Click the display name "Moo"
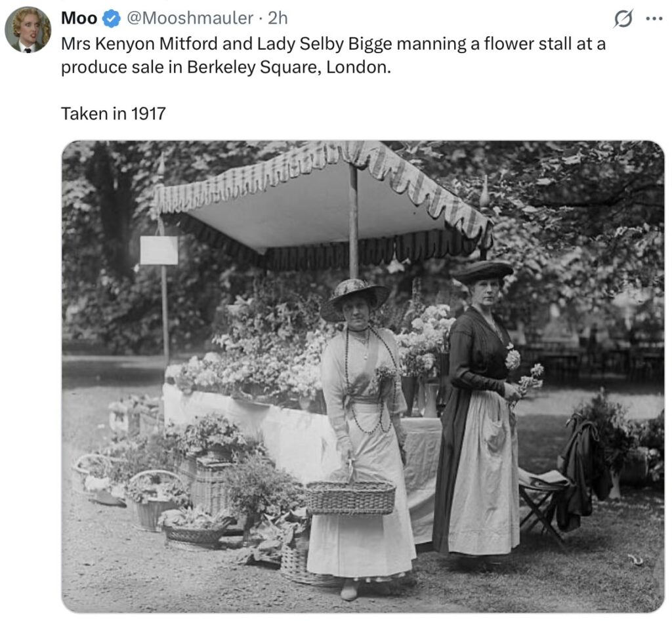Screen dimensions: 672x621 tap(79, 18)
